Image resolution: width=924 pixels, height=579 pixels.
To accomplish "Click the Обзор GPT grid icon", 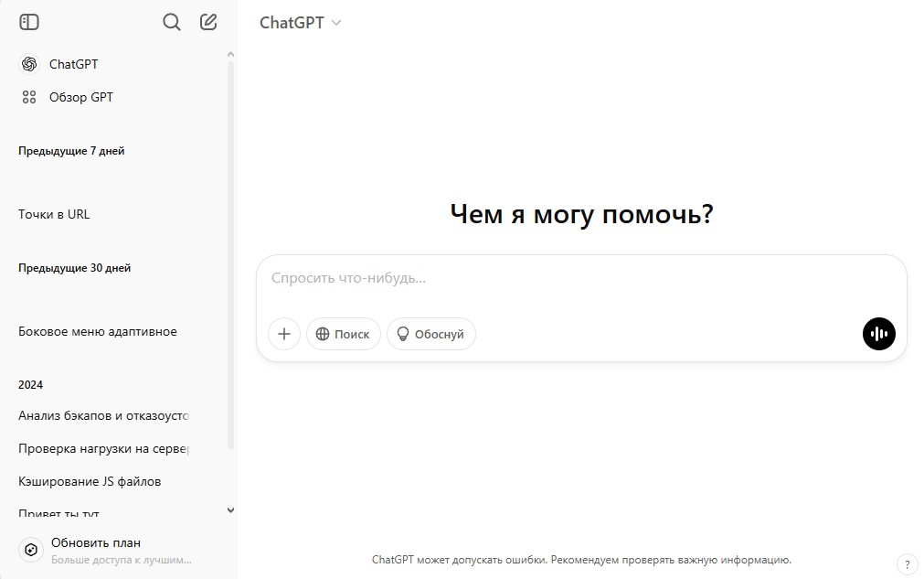I will pos(28,96).
